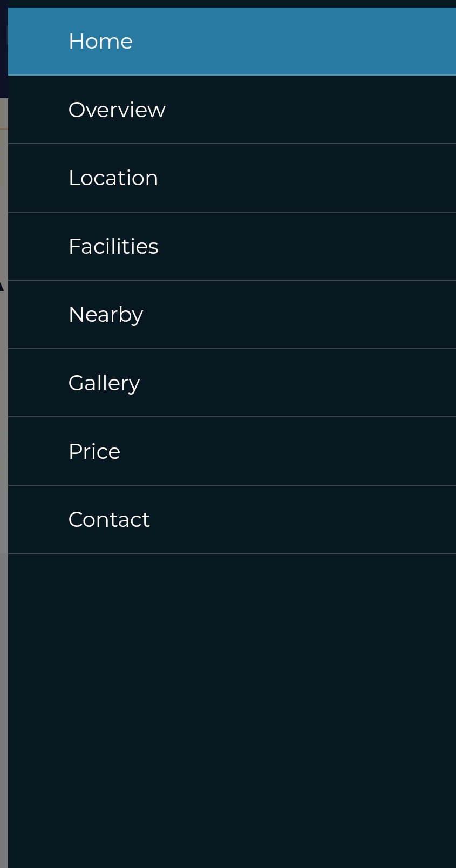Image resolution: width=456 pixels, height=868 pixels.
Task: Select the highlighted Home menu item
Action: pos(232,42)
